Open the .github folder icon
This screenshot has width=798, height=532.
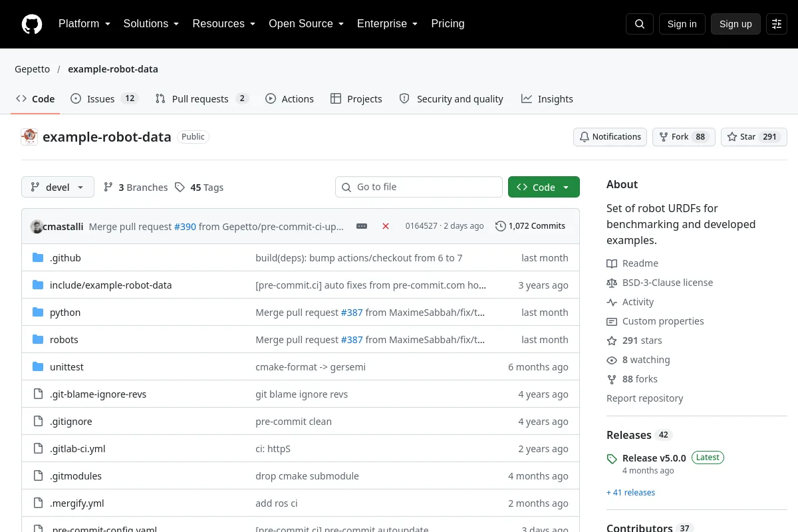[38, 258]
